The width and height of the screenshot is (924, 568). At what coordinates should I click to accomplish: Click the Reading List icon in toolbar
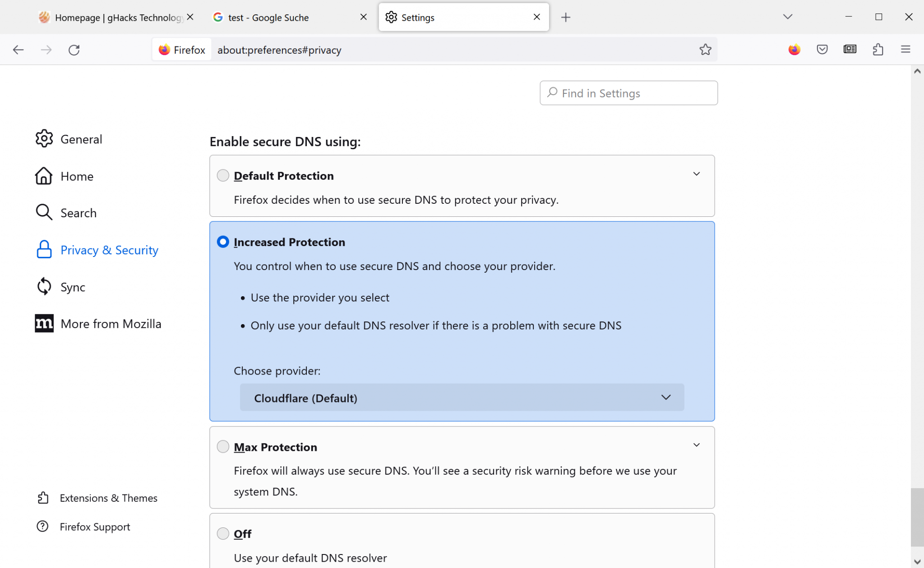pos(850,50)
